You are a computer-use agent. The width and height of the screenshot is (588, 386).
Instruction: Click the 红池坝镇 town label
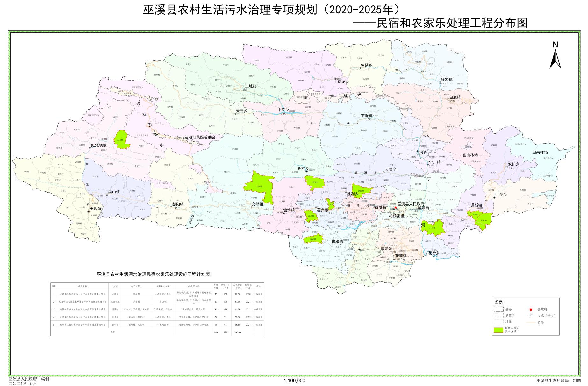pos(99,145)
